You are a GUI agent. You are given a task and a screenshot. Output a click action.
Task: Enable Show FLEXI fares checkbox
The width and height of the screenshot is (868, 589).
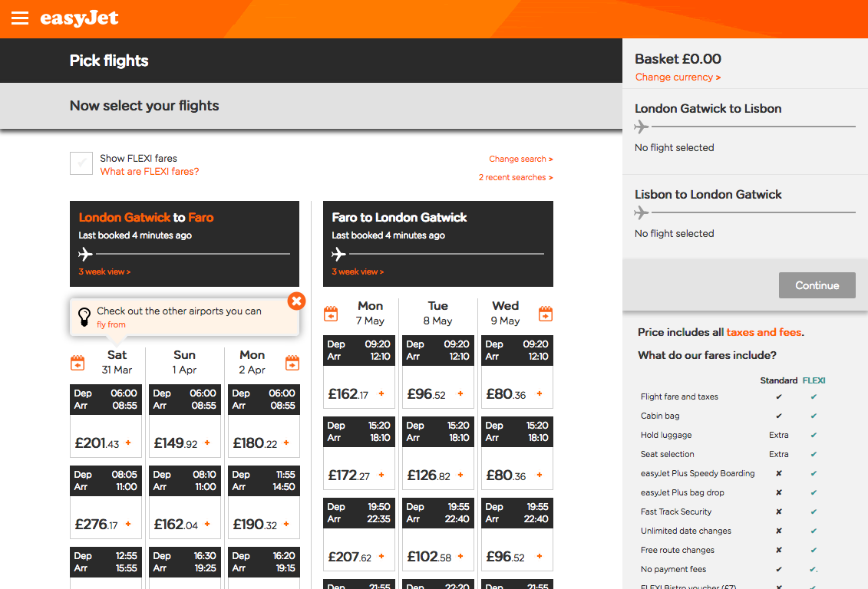81,163
